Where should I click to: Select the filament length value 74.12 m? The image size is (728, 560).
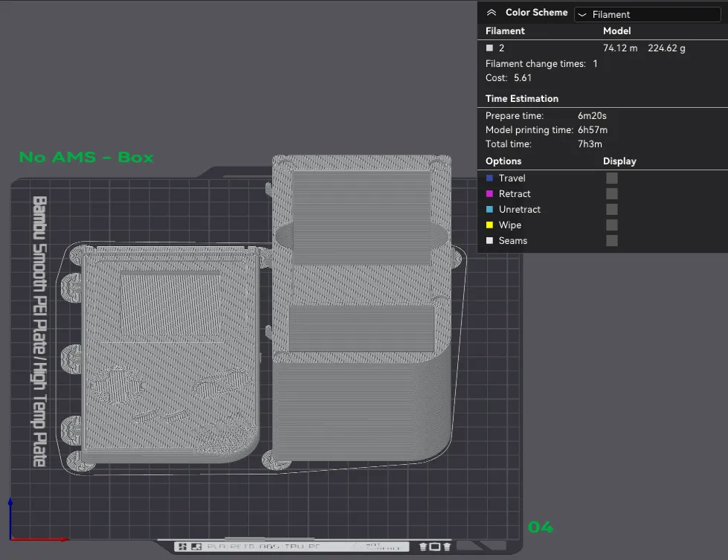[620, 48]
